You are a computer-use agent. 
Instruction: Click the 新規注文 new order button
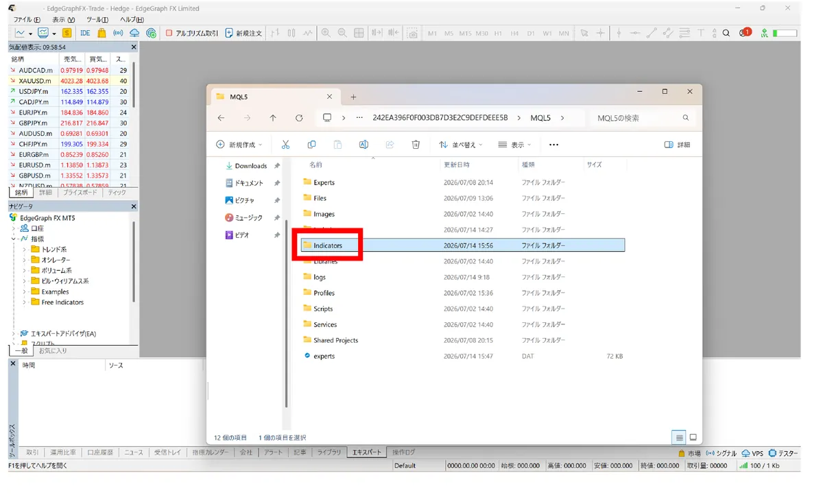[243, 33]
